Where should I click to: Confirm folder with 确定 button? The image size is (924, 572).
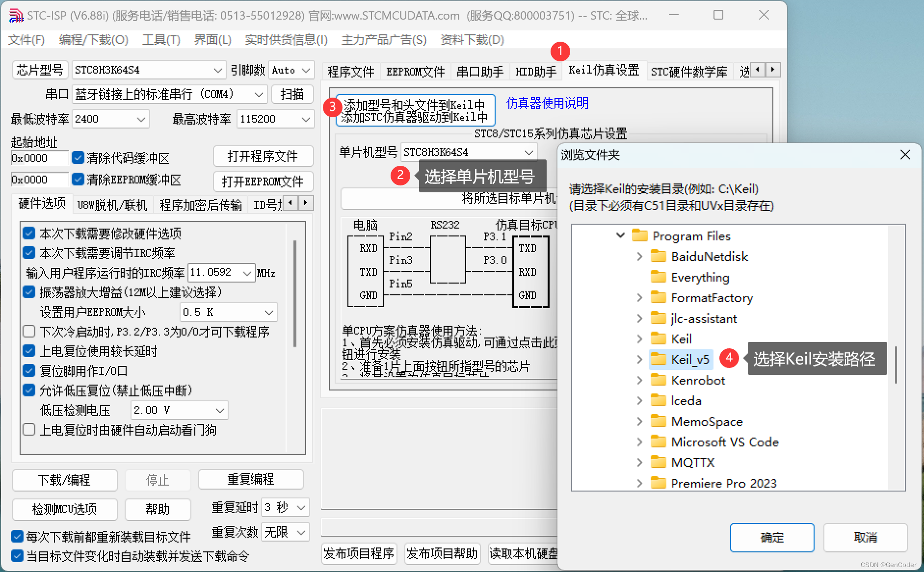(x=772, y=538)
